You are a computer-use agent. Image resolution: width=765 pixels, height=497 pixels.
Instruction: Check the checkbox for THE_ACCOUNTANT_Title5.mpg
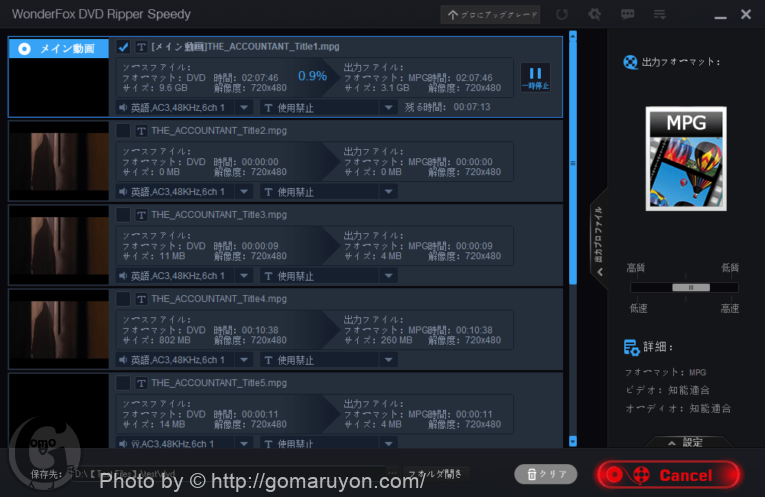[x=123, y=383]
